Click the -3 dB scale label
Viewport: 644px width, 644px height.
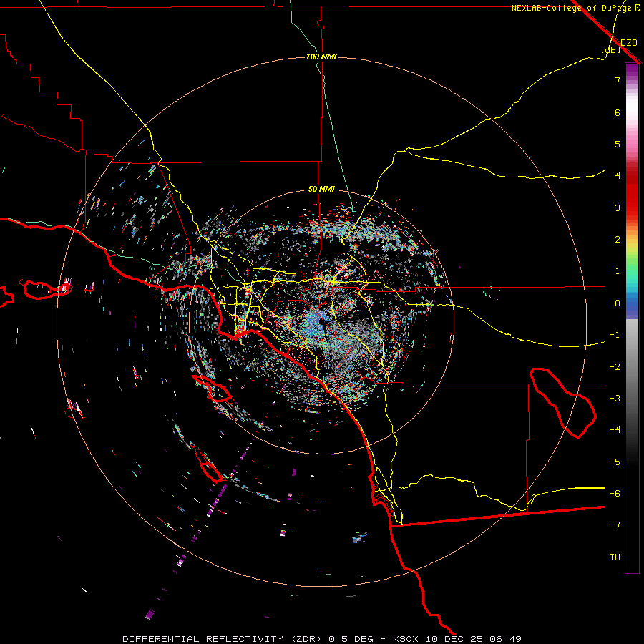(x=615, y=399)
